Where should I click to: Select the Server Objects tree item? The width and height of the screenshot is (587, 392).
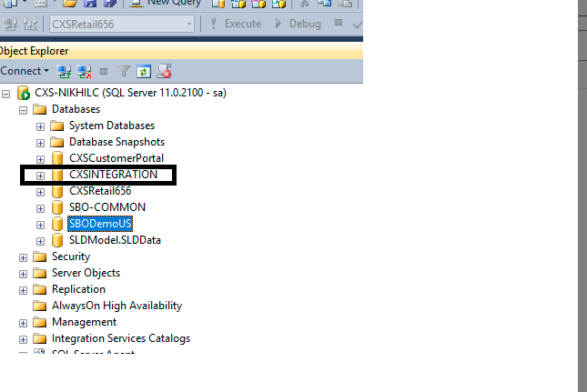coord(86,273)
